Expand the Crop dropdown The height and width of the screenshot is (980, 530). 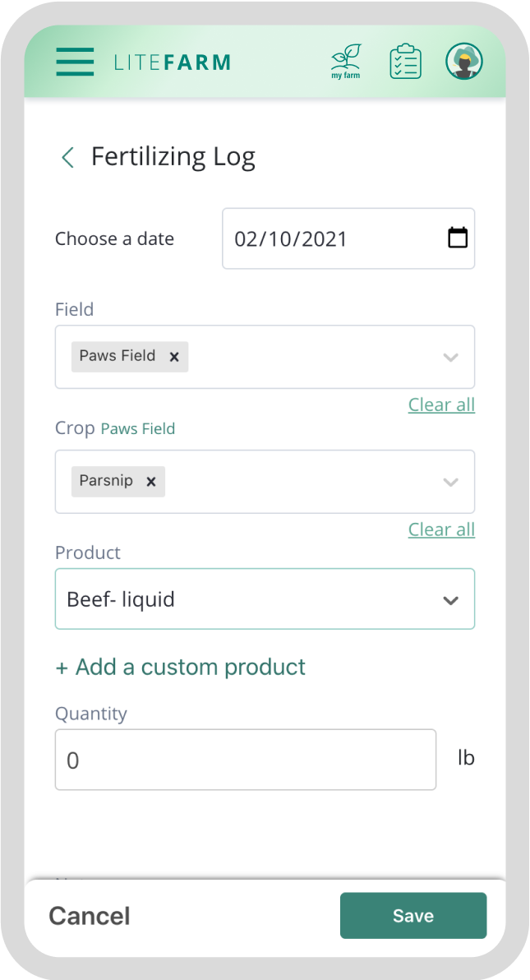[450, 482]
